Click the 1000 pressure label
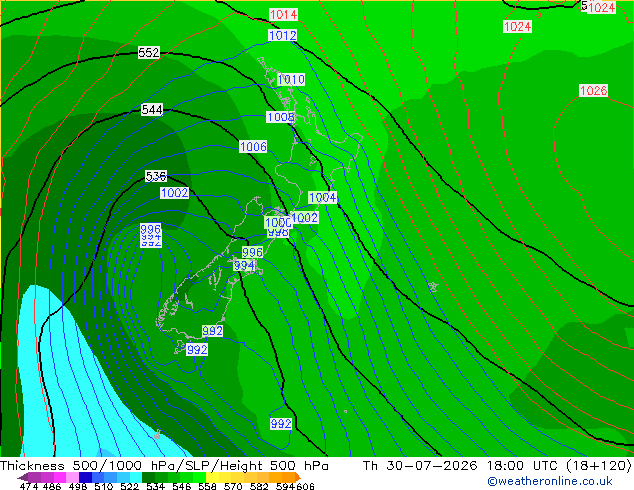Viewport: 634px width, 490px height. point(278,222)
